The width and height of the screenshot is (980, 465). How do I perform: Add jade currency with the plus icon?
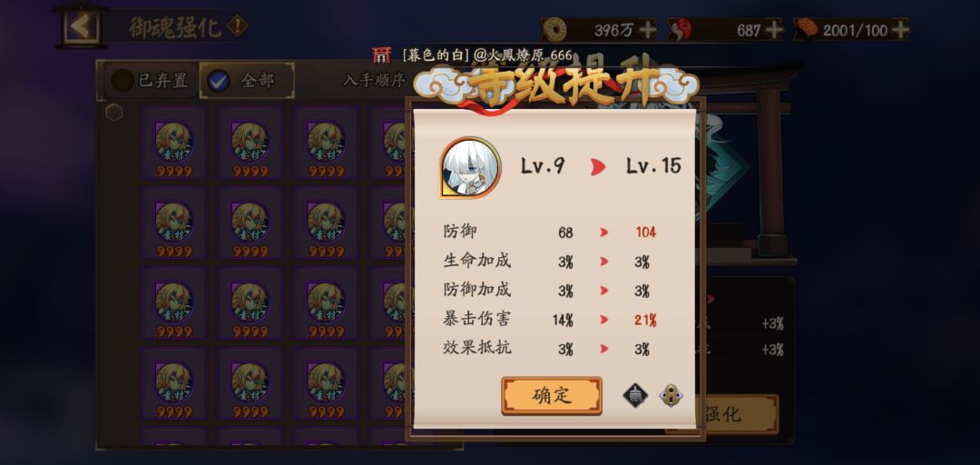click(x=774, y=29)
